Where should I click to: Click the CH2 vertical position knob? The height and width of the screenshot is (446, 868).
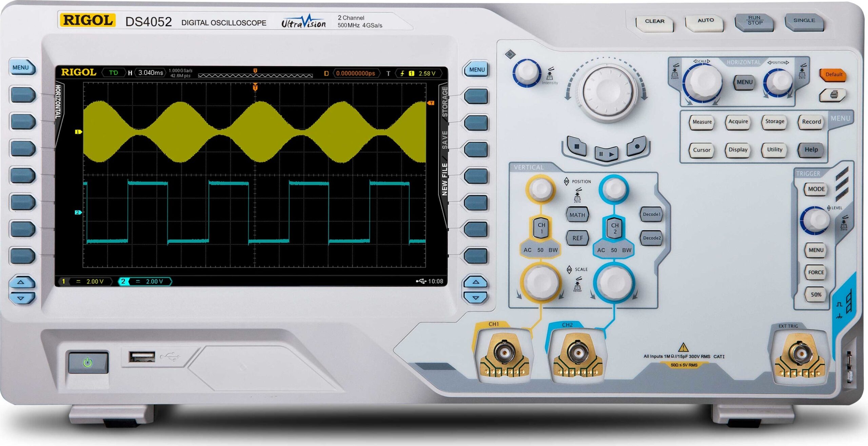point(614,189)
